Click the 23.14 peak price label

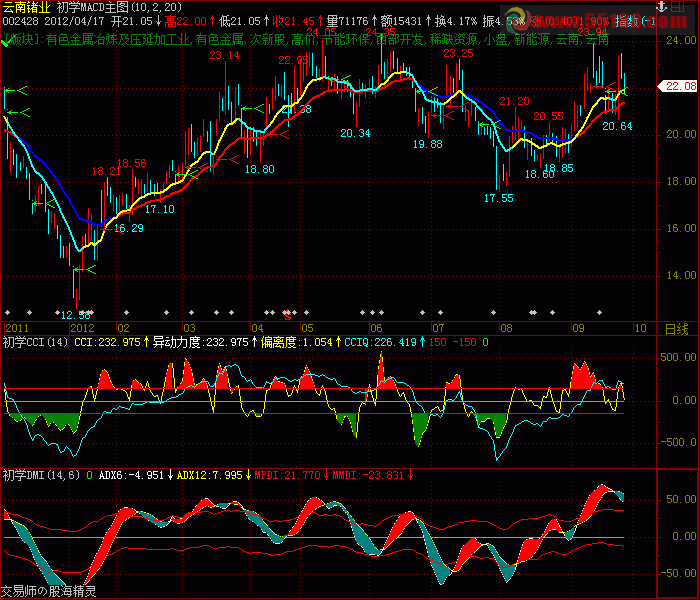tap(224, 55)
